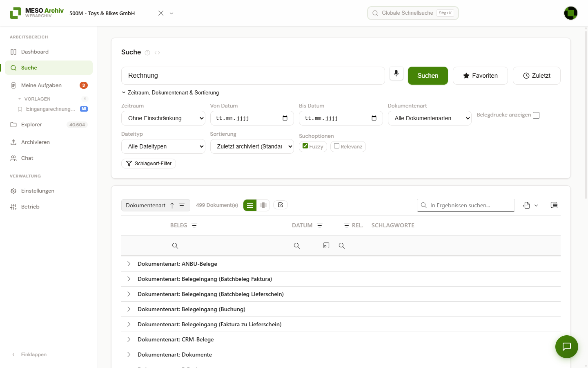Image resolution: width=588 pixels, height=368 pixels.
Task: Clear the selected company with the X icon
Action: [161, 13]
